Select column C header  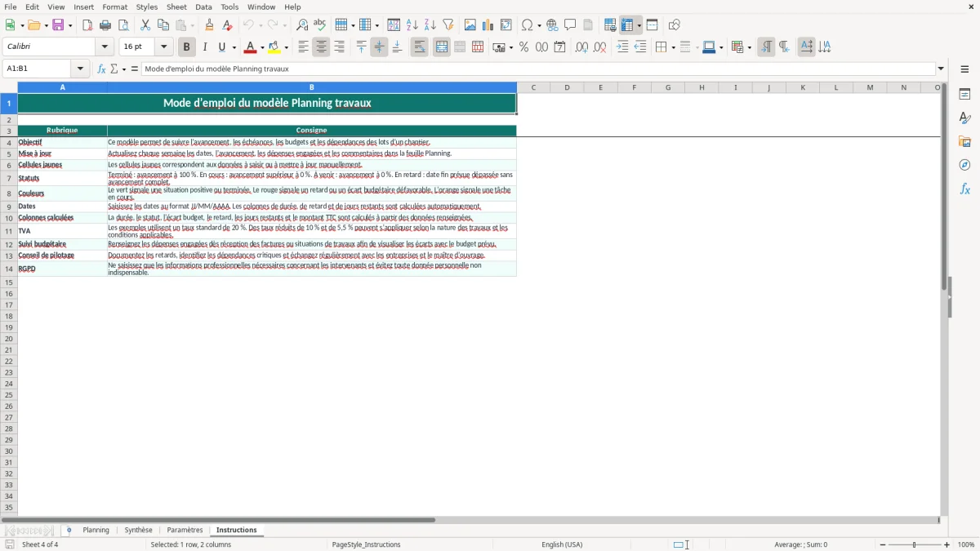click(533, 87)
